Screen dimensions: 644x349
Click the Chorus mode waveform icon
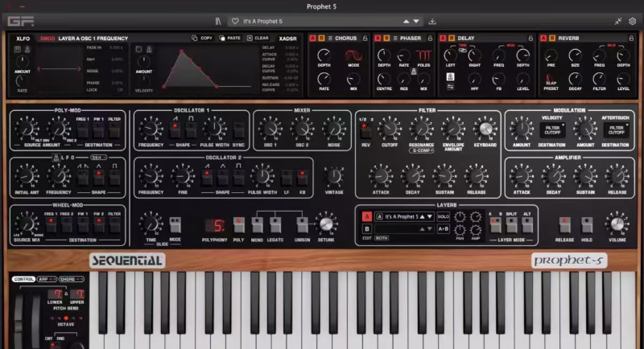tap(353, 55)
